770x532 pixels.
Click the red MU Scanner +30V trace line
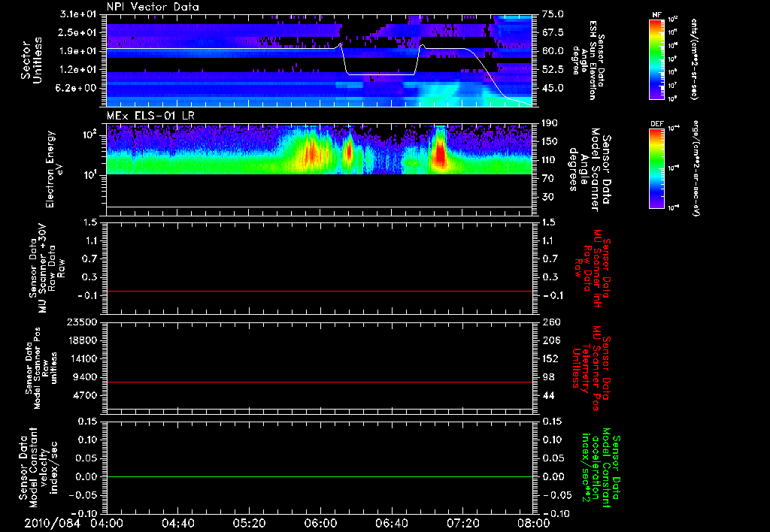coord(320,291)
